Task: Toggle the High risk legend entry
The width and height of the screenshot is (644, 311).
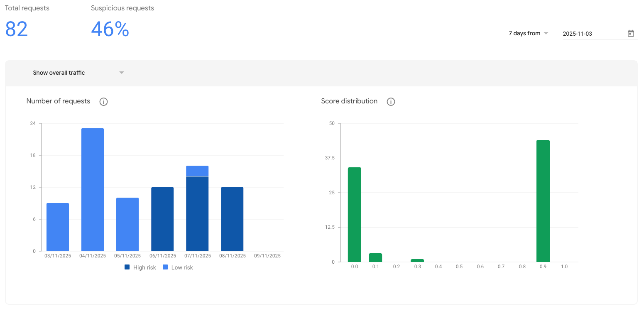Action: tap(140, 267)
